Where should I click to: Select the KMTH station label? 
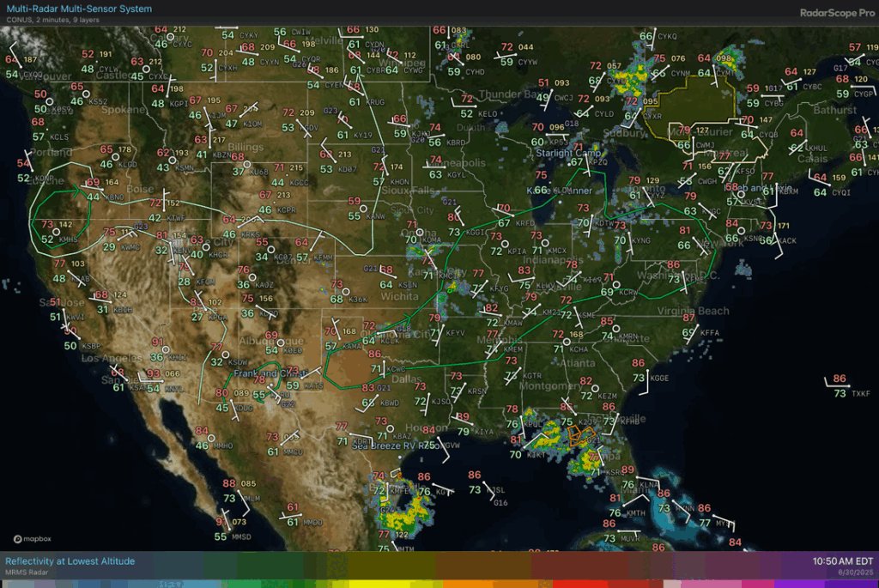coord(636,512)
